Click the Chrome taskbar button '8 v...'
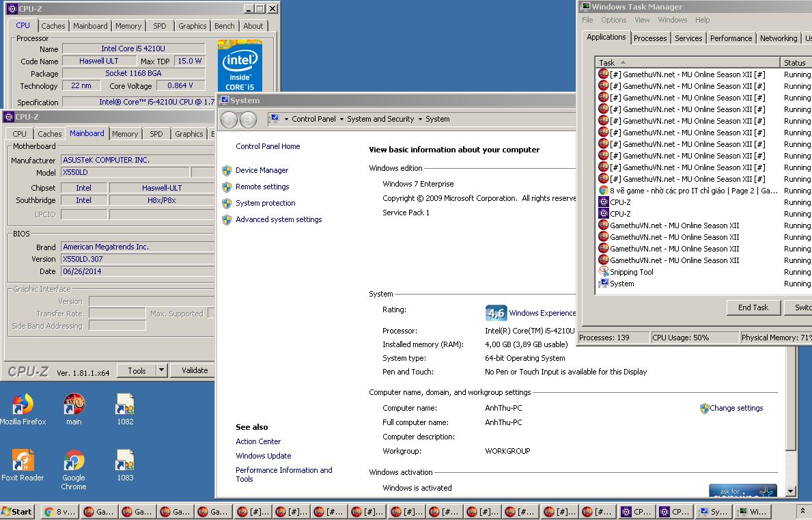812x520 pixels. (59, 512)
